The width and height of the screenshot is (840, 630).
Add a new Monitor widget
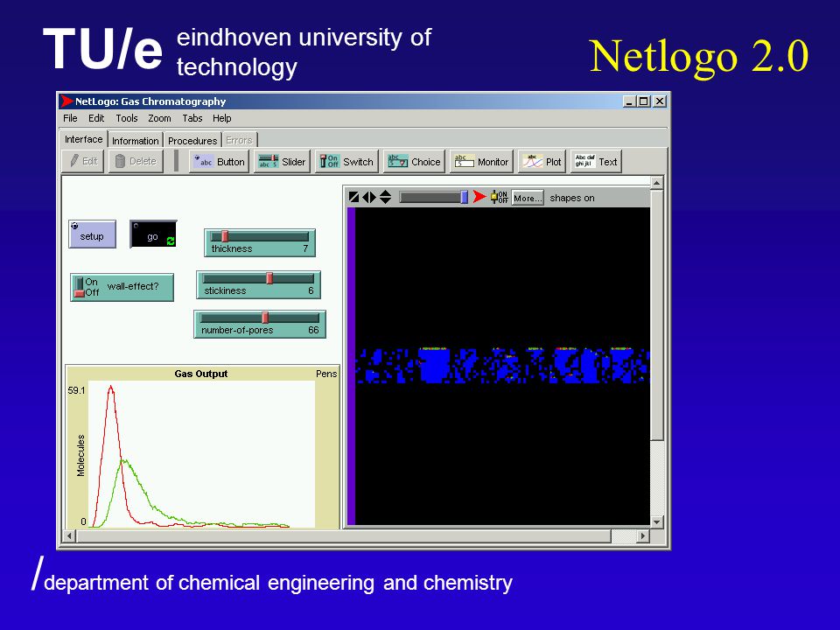pos(481,161)
